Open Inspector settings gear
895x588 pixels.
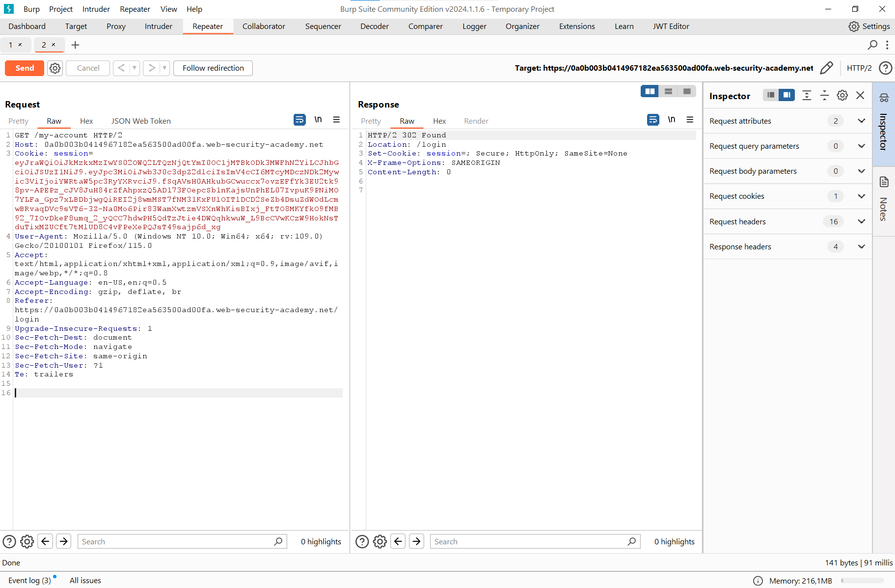842,95
